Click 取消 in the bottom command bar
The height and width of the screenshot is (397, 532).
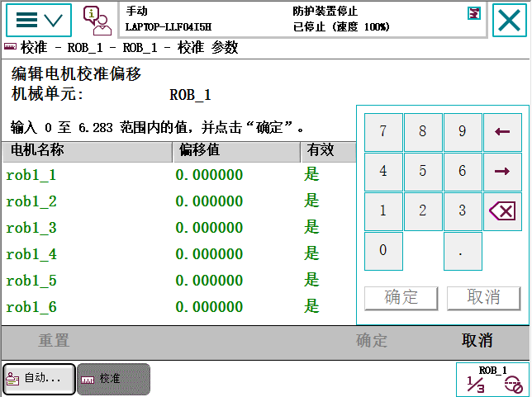pyautogui.click(x=477, y=340)
